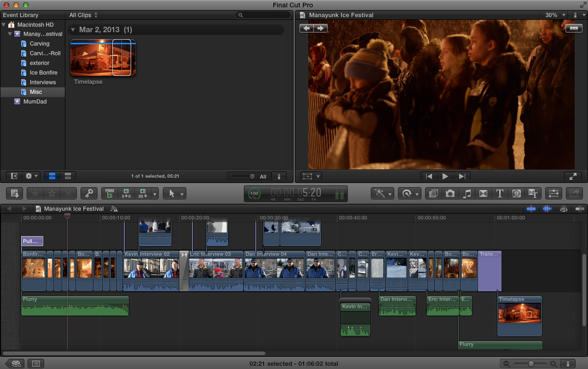The width and height of the screenshot is (588, 369).
Task: Zoom out timeline with minus magnifier
Action: click(507, 363)
